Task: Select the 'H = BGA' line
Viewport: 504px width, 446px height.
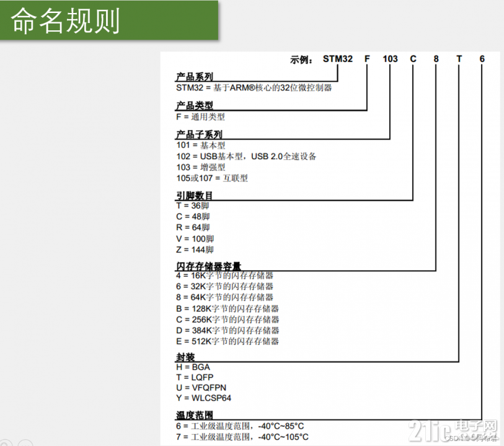Action: coord(193,367)
